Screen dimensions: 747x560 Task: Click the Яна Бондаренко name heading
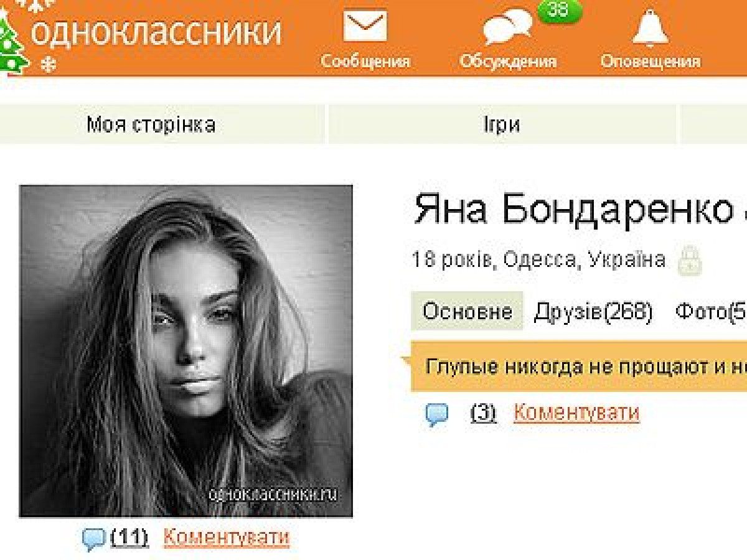(573, 210)
